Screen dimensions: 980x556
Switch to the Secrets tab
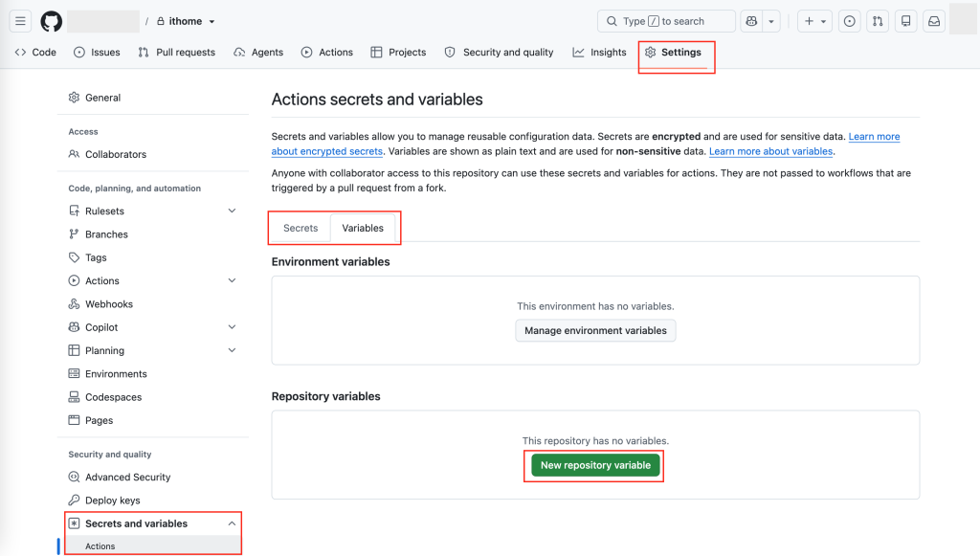tap(301, 228)
